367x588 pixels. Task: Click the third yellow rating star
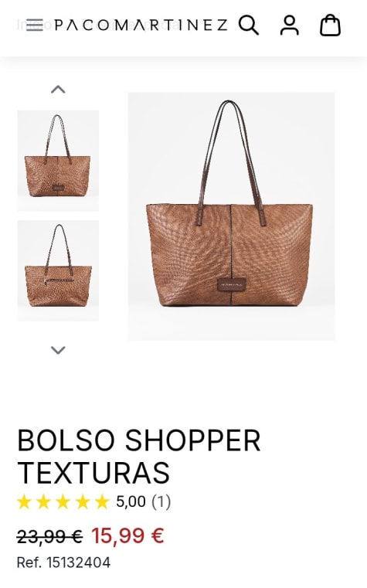pyautogui.click(x=63, y=501)
